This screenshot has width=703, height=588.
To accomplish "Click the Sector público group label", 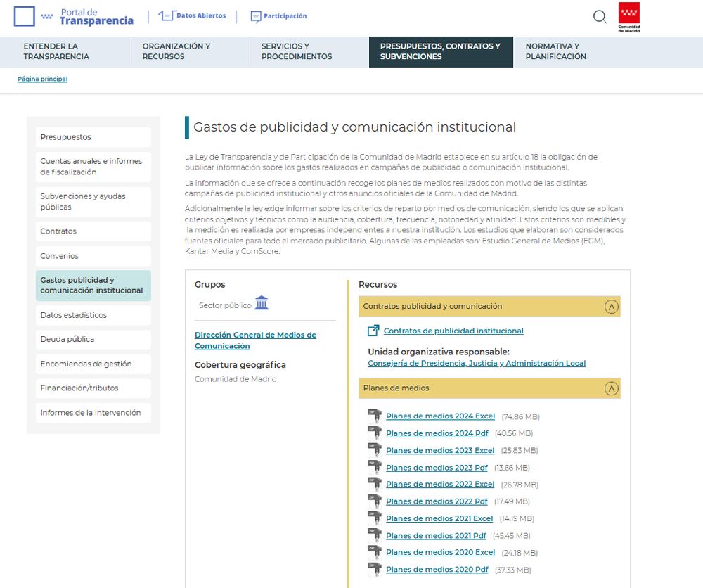I will 225,305.
